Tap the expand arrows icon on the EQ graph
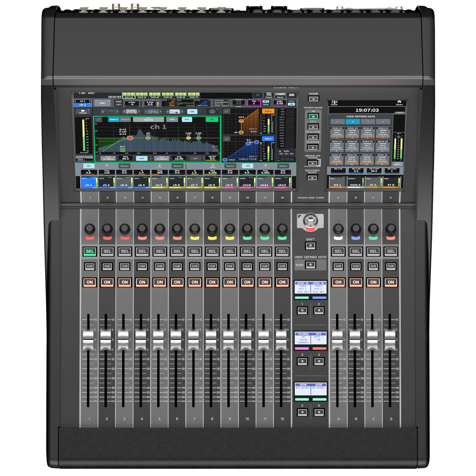The image size is (476, 476). [x=99, y=119]
